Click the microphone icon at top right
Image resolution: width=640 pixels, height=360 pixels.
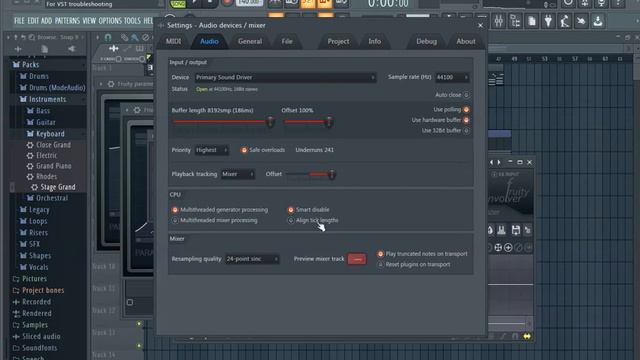click(601, 4)
